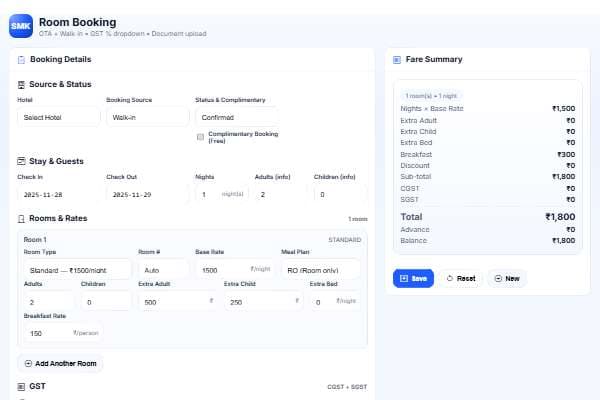Click the STANDARD label on Room 1
Screen dimensions: 600x400
(345, 240)
